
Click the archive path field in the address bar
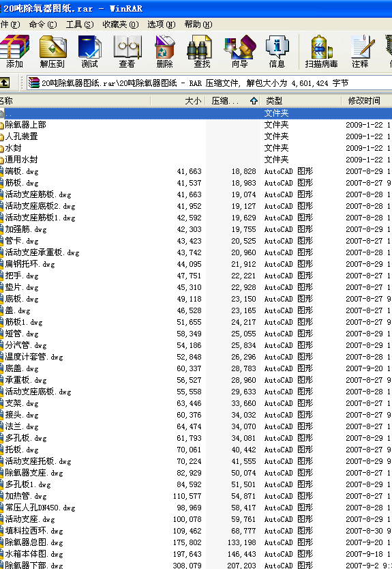pos(209,83)
